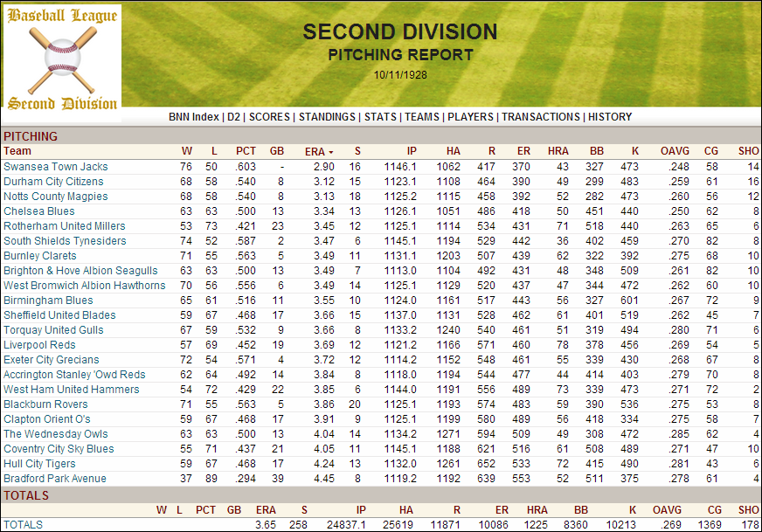The width and height of the screenshot is (762, 532).
Task: Open the STATS page
Action: click(380, 117)
